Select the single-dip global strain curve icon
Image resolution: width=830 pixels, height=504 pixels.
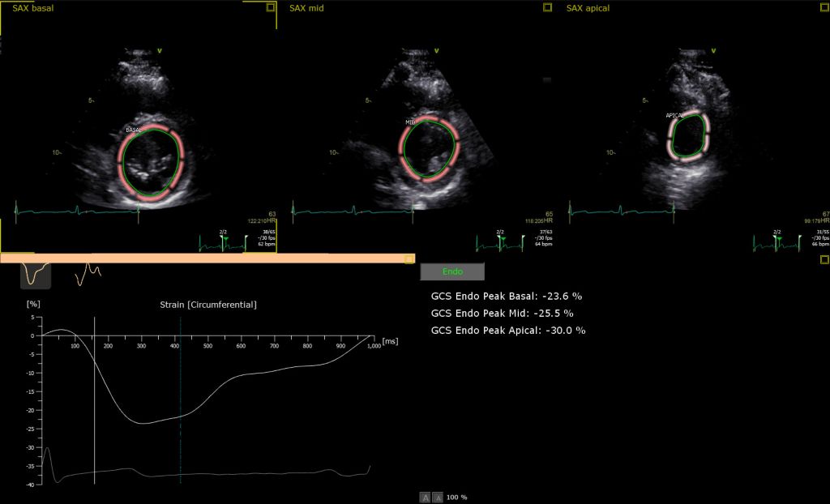(36, 275)
